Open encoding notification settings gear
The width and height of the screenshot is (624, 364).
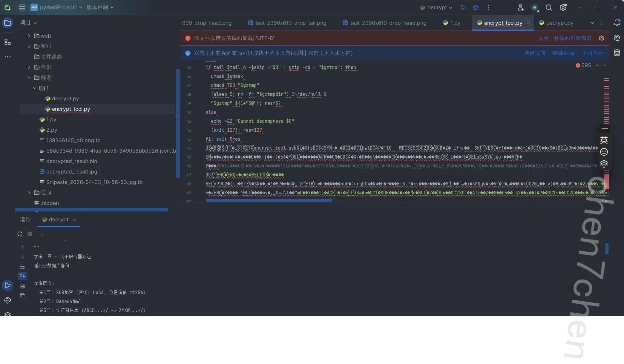602,38
